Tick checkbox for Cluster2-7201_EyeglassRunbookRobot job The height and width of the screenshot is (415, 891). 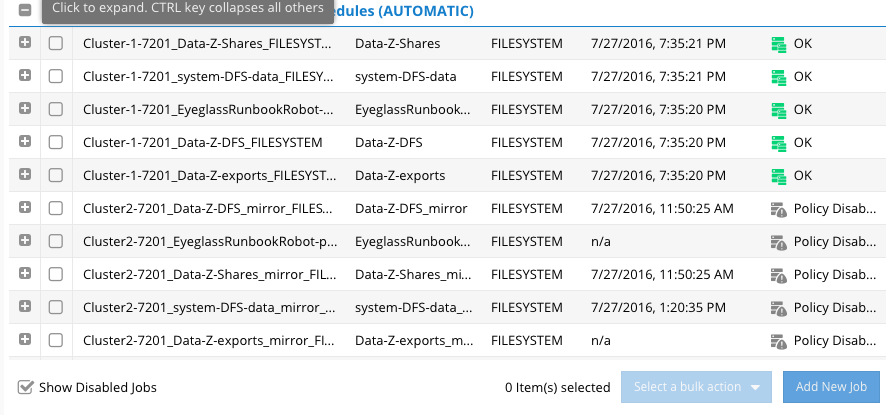tap(56, 241)
